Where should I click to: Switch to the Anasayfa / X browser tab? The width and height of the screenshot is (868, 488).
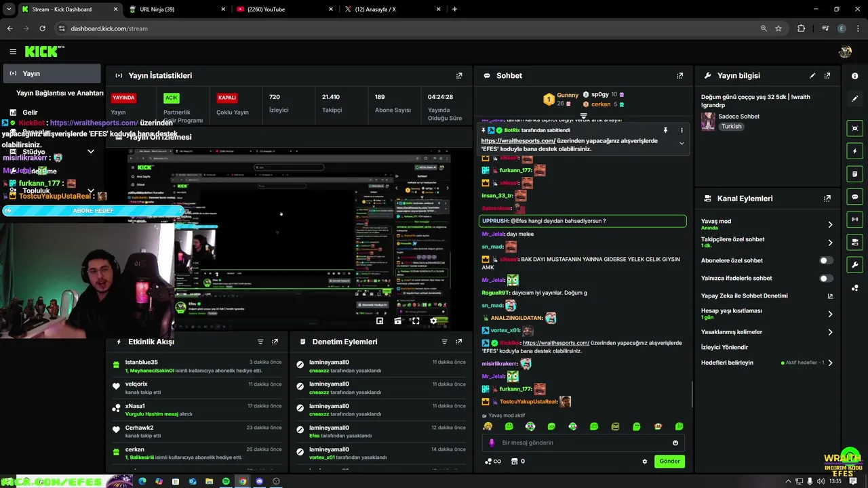[392, 9]
